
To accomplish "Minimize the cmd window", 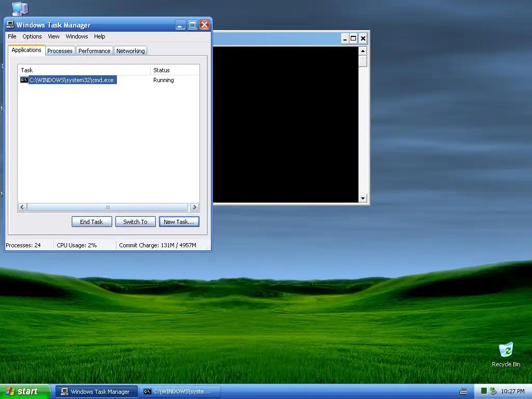I will (345, 38).
